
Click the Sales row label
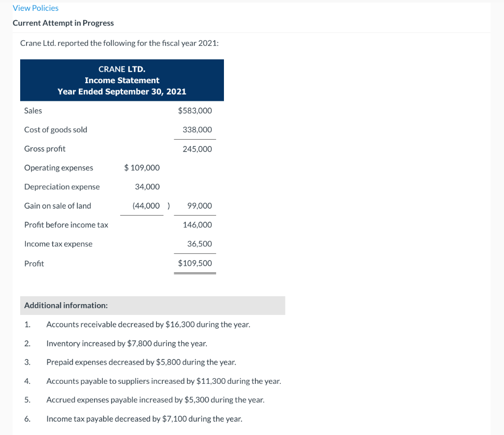pos(32,110)
